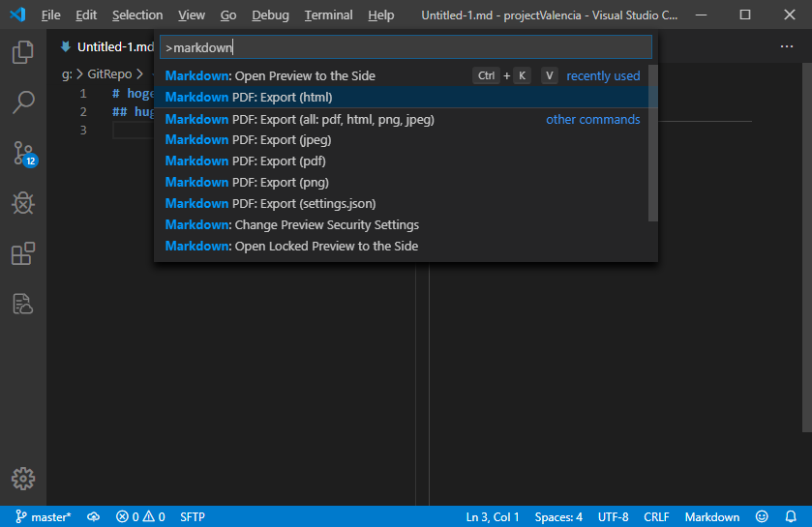
Task: Change language mode Markdown in status bar
Action: click(x=712, y=516)
